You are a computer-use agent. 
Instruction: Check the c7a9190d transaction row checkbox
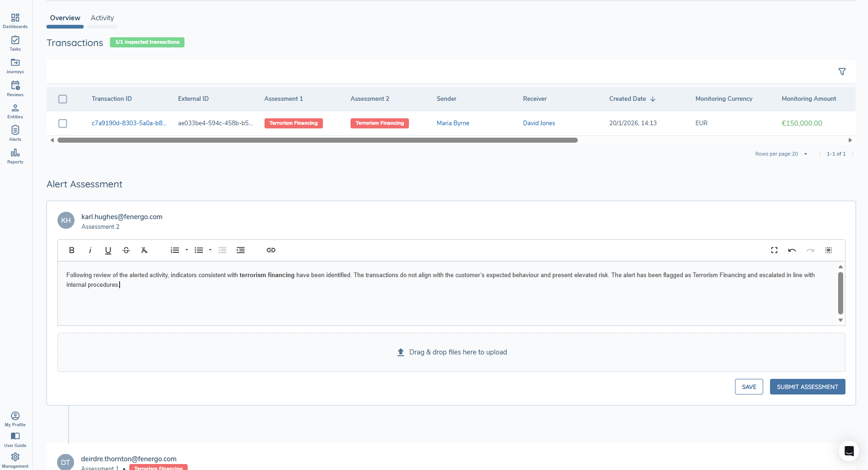tap(63, 123)
